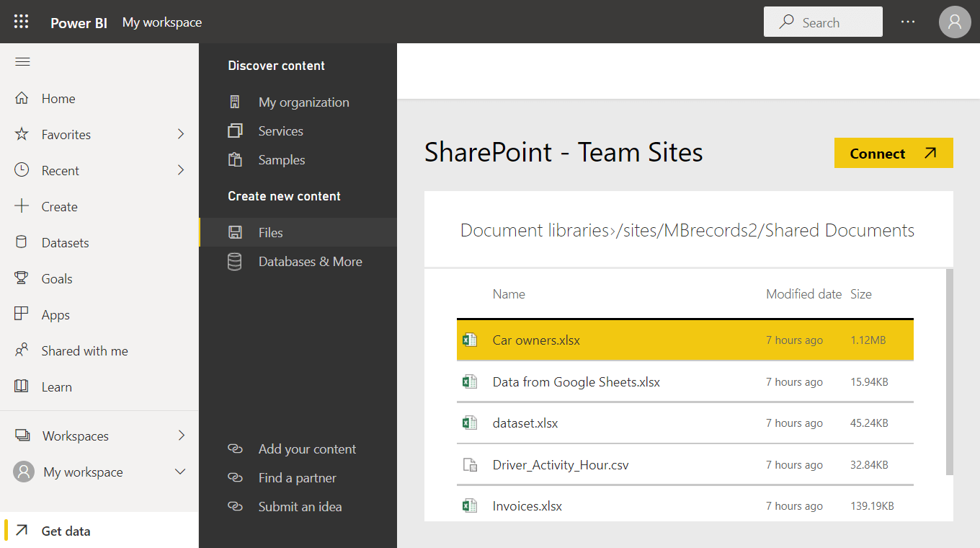Select Get data at sidebar bottom
Viewport: 980px width, 548px height.
point(99,531)
